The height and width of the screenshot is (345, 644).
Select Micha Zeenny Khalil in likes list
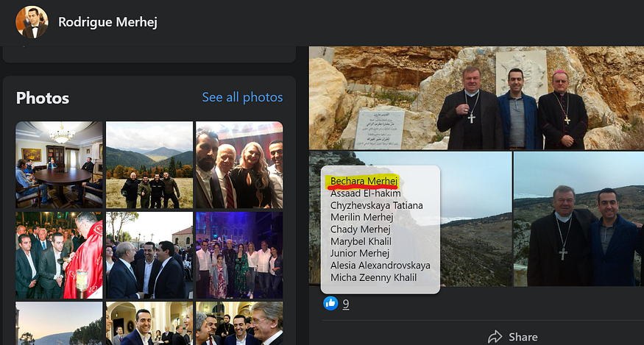click(x=373, y=277)
